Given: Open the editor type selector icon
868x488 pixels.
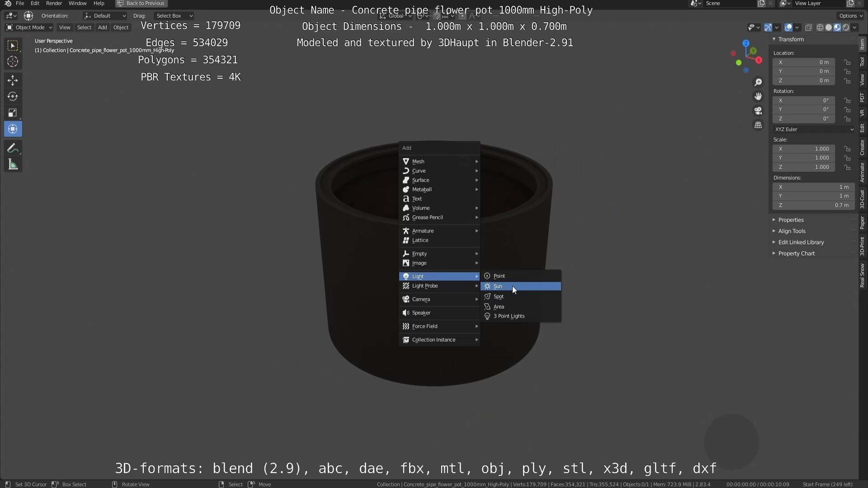Looking at the screenshot, I should [11, 16].
